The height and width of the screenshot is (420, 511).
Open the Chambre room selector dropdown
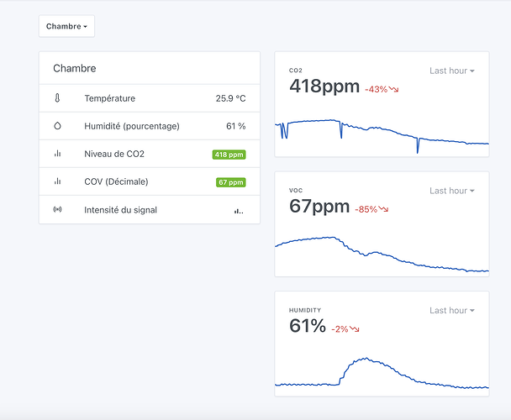(66, 26)
